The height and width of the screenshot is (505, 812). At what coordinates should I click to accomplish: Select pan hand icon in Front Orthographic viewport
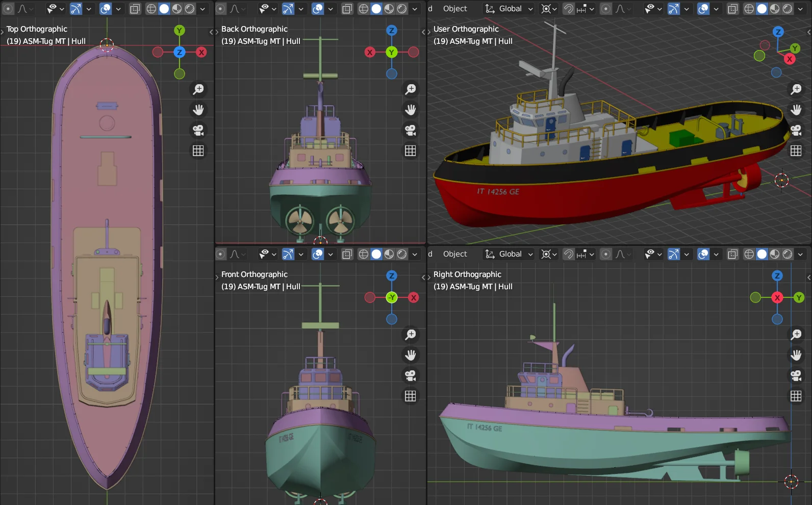click(411, 355)
